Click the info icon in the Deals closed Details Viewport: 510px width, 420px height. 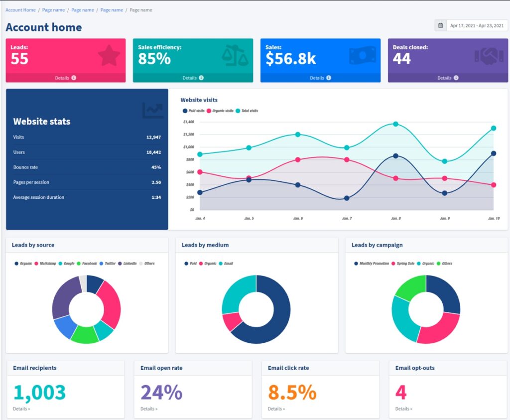click(456, 78)
